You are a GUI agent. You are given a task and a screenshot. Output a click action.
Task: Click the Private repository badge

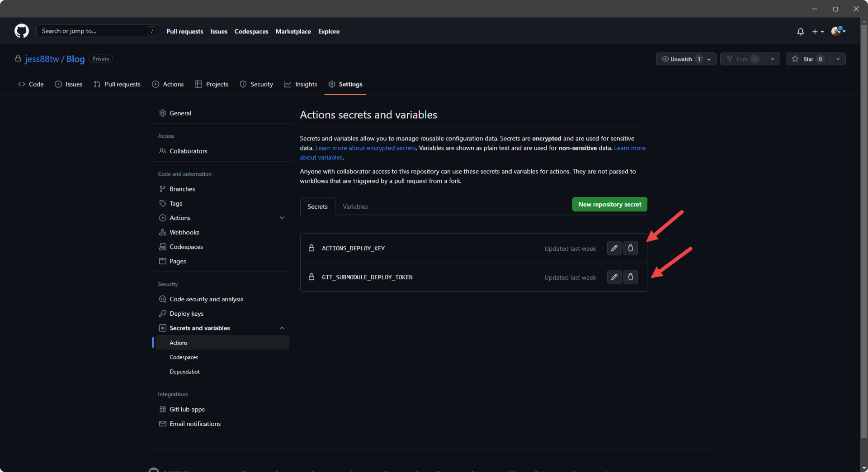pyautogui.click(x=101, y=59)
